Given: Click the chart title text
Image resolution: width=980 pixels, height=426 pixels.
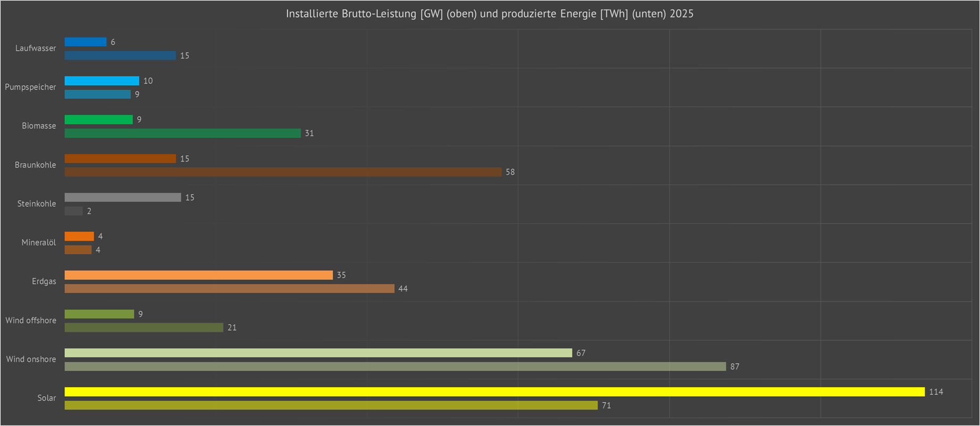Looking at the screenshot, I should tap(489, 14).
